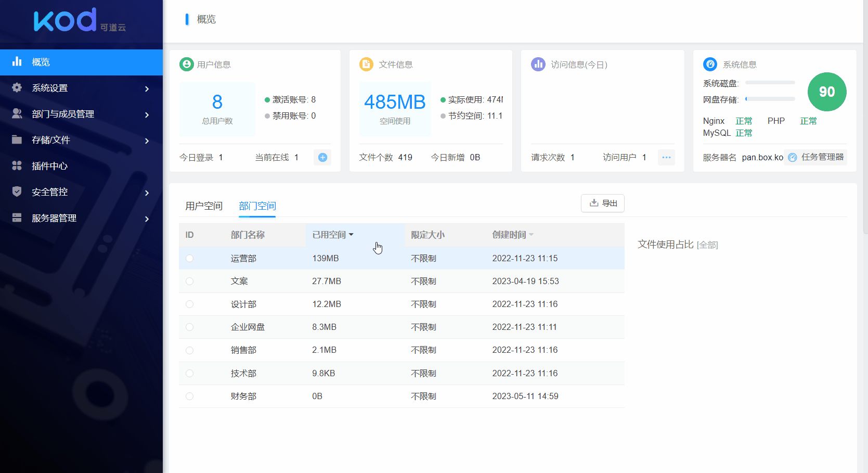Select the radio button for 运营部
Viewport: 868px width, 473px height.
tap(189, 258)
